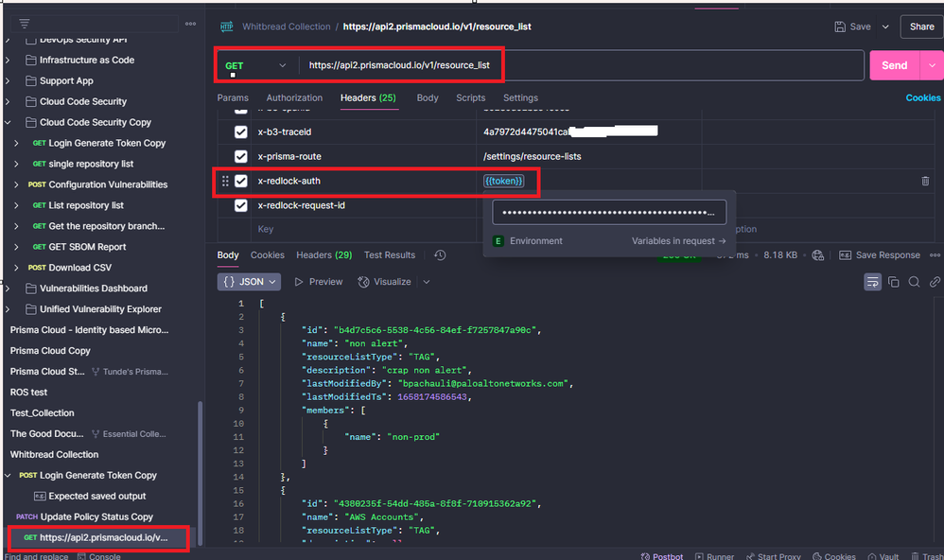This screenshot has height=560, width=944.
Task: Open the JSON format dropdown
Action: [x=251, y=282]
